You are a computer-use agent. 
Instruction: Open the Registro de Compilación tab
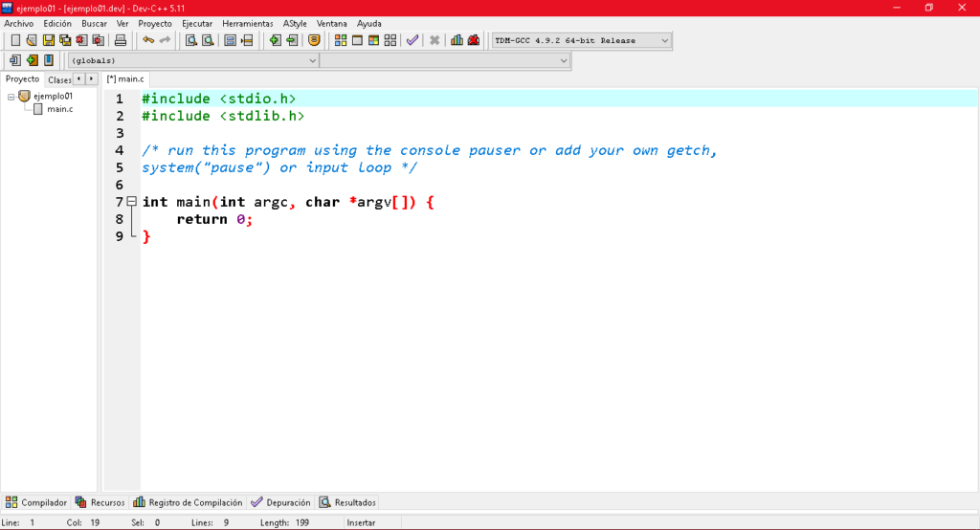[x=188, y=502]
